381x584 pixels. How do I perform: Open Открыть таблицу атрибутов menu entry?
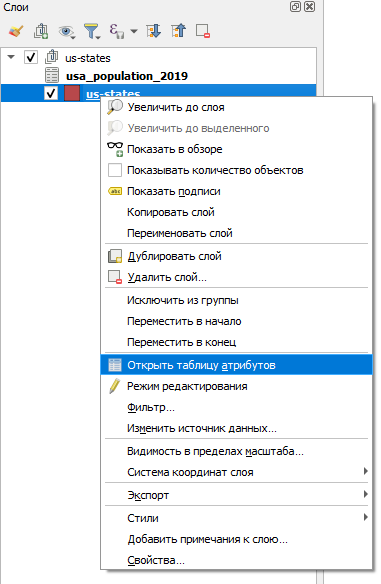[x=236, y=365]
